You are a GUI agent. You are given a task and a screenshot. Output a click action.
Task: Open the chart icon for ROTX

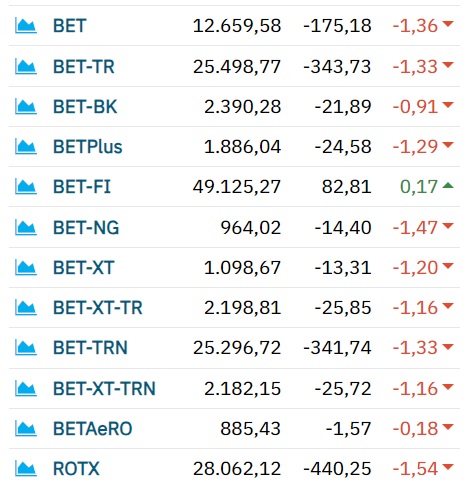click(26, 469)
